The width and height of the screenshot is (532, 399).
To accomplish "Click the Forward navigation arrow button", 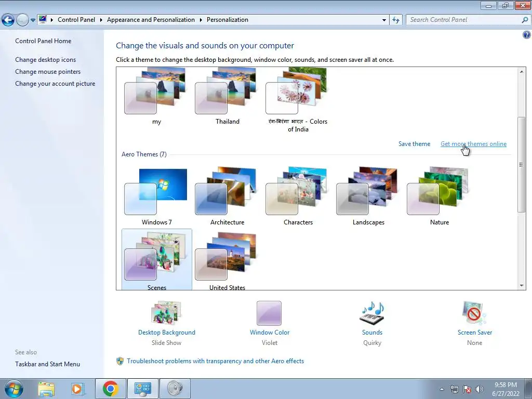I will 22,20.
